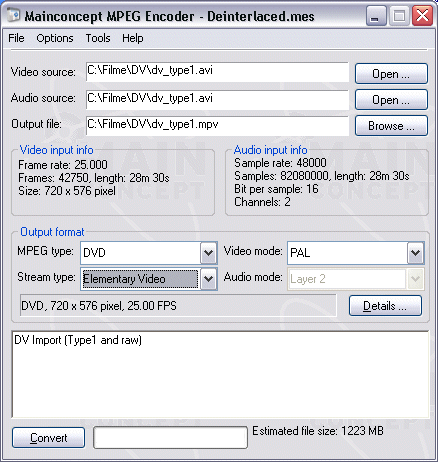Open output format Details dialog
Image resolution: width=438 pixels, height=462 pixels.
point(385,306)
